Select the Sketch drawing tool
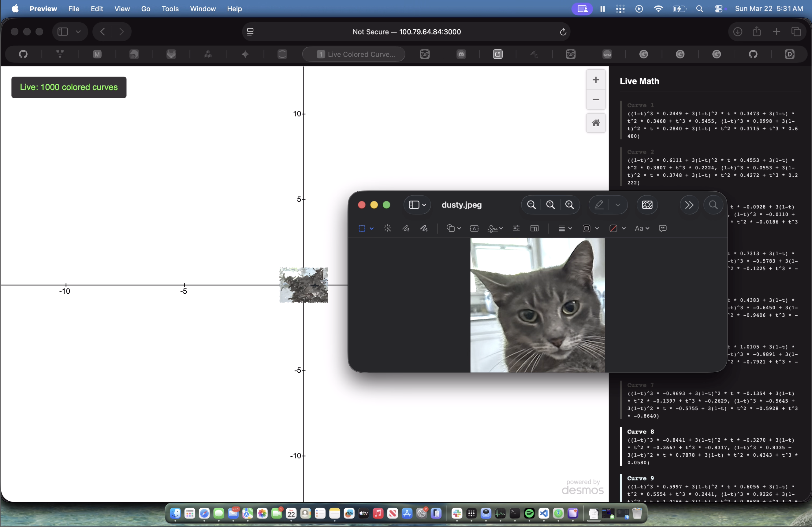This screenshot has height=527, width=812. 406,228
